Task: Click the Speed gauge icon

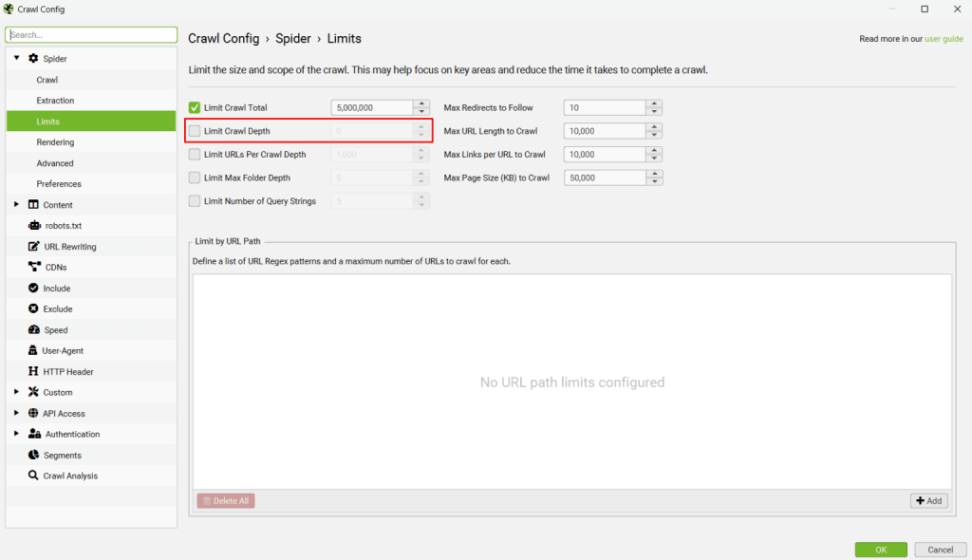Action: click(x=34, y=330)
